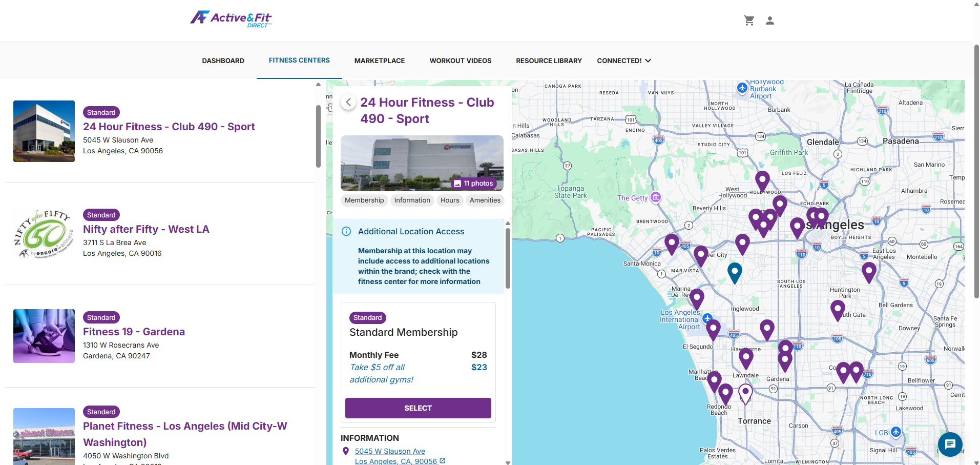Open the 11 photos gallery badge

click(x=474, y=183)
